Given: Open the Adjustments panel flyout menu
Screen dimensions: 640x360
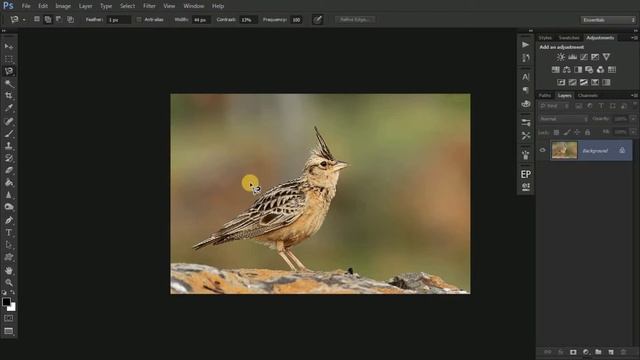Looking at the screenshot, I should [635, 38].
